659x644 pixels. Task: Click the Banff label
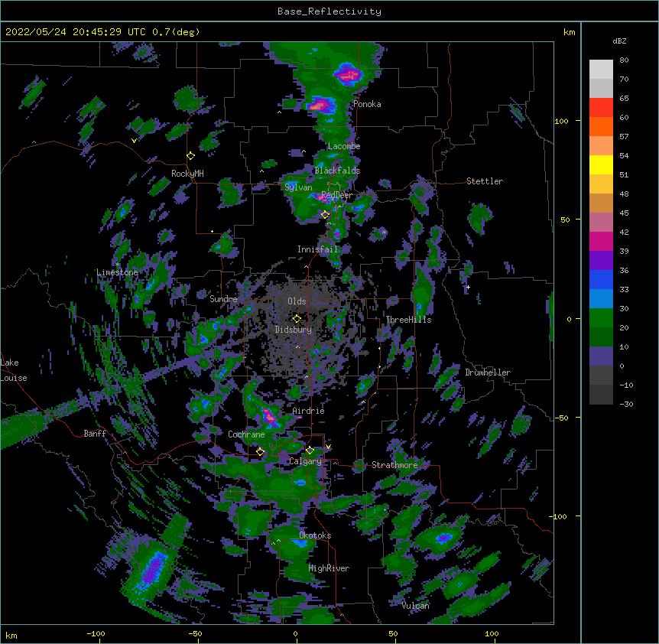click(95, 434)
